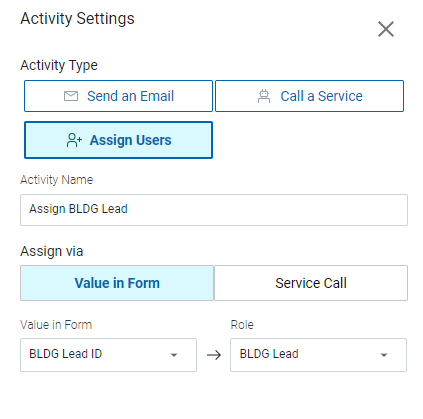The width and height of the screenshot is (423, 419).
Task: Click the Assign via section heading
Action: pos(52,251)
